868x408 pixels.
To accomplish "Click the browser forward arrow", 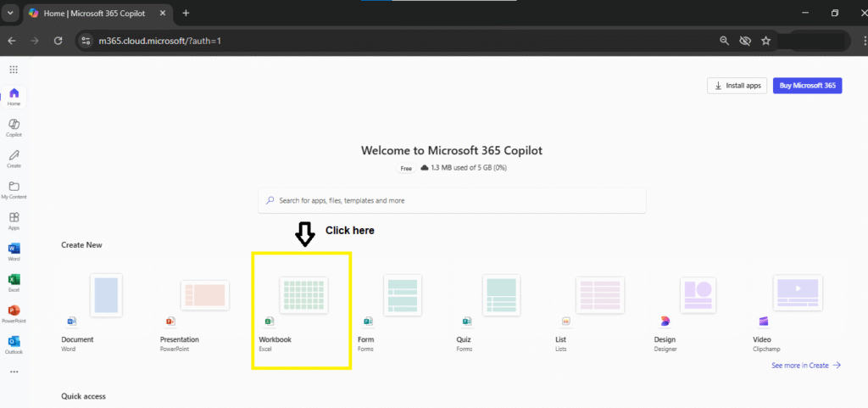I will click(x=35, y=41).
